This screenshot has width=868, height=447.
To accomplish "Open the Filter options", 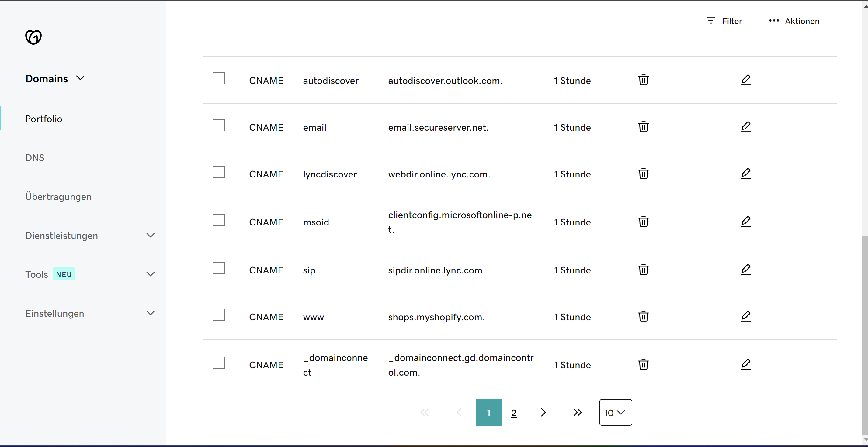I will [x=724, y=21].
